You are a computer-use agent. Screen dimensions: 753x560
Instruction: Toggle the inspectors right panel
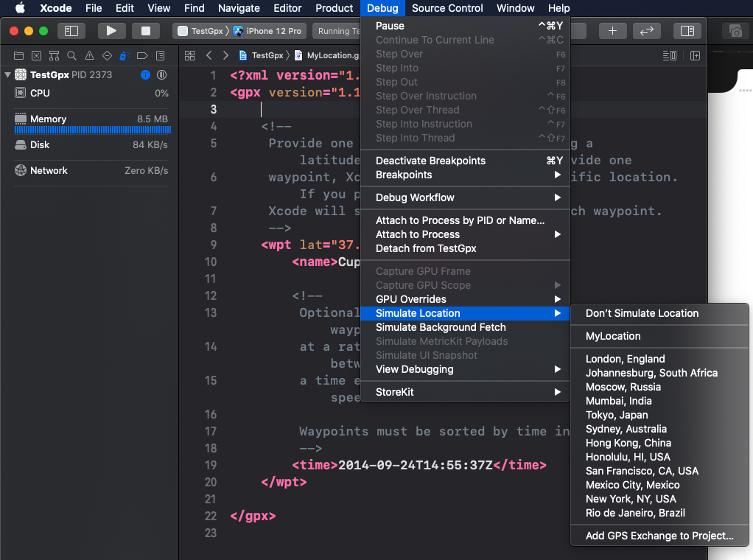click(x=687, y=31)
